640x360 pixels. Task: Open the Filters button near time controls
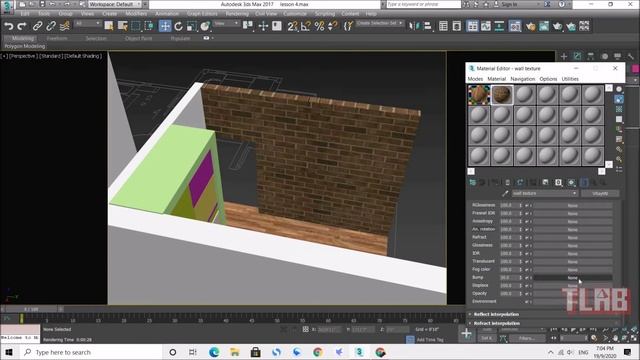tap(527, 338)
